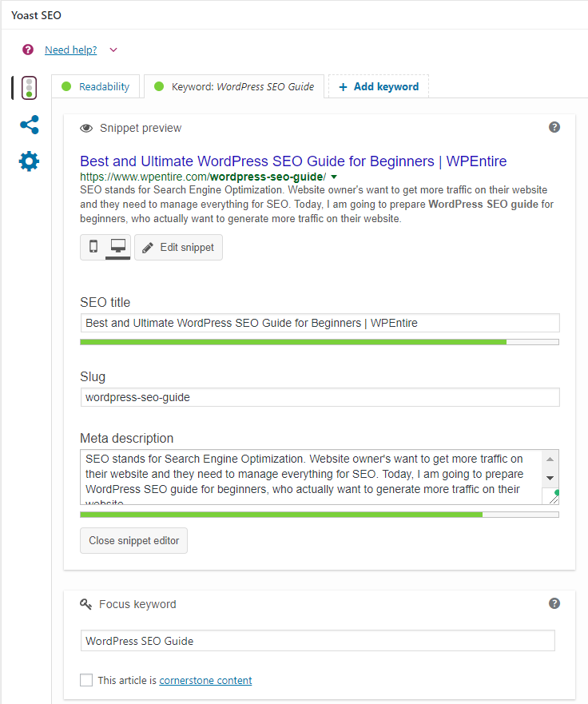The width and height of the screenshot is (588, 704).
Task: Click the Meta description resize handle
Action: point(554,499)
